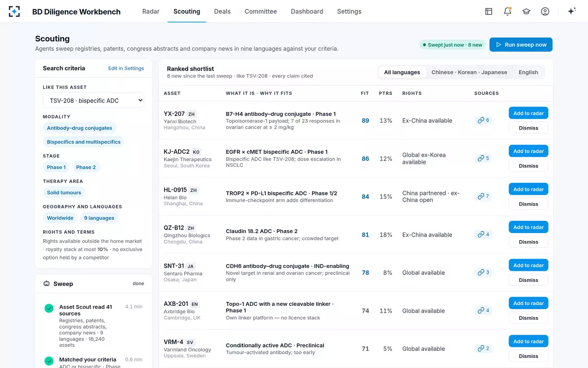The image size is (588, 368).
Task: Open the 6 sources link for YX-207
Action: 483,120
